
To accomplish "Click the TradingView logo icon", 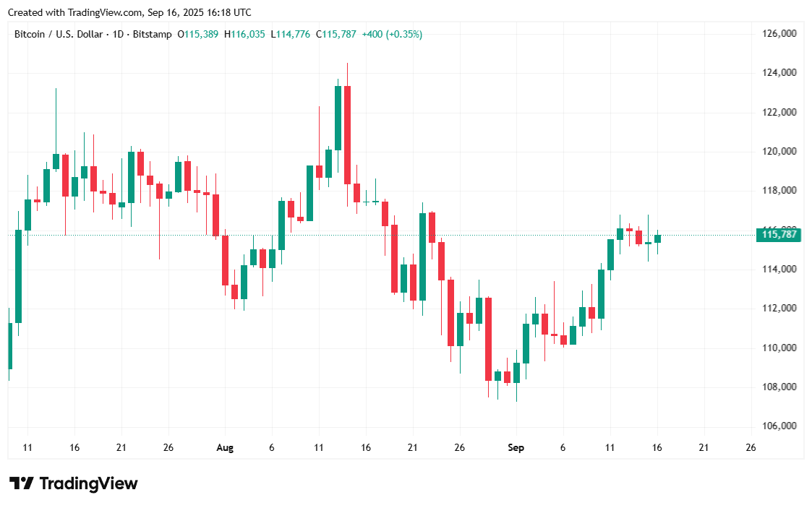I will click(21, 483).
